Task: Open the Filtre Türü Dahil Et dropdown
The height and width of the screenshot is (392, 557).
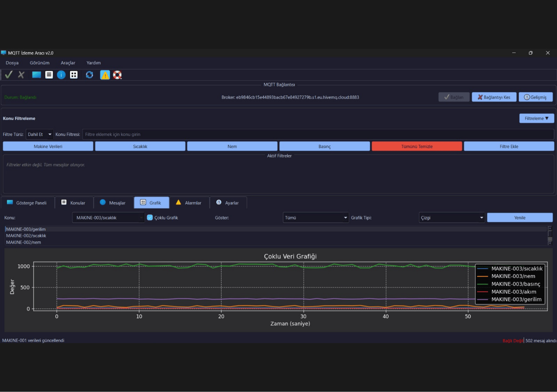Action: [x=39, y=134]
